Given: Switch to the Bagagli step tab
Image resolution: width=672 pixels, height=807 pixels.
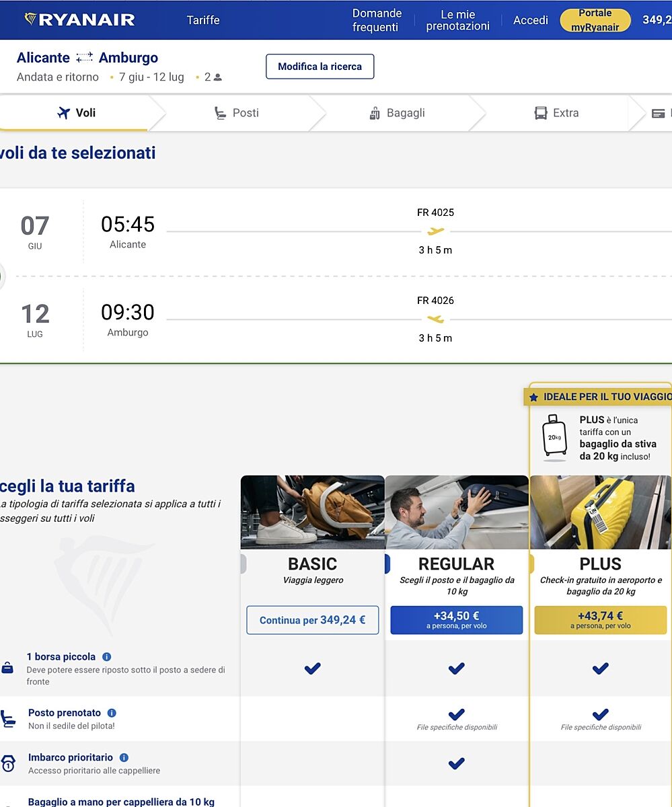Looking at the screenshot, I should click(397, 113).
